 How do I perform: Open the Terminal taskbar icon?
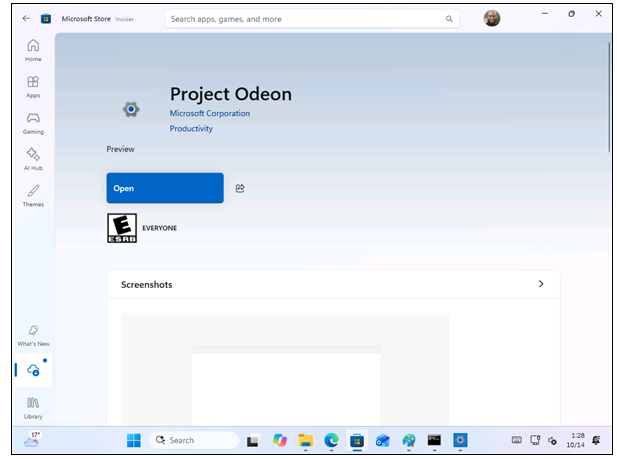tap(434, 440)
